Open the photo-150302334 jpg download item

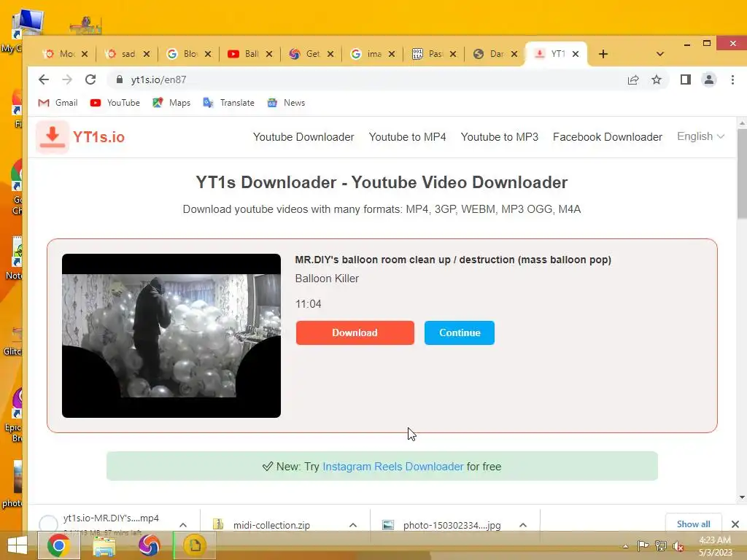[x=452, y=525]
